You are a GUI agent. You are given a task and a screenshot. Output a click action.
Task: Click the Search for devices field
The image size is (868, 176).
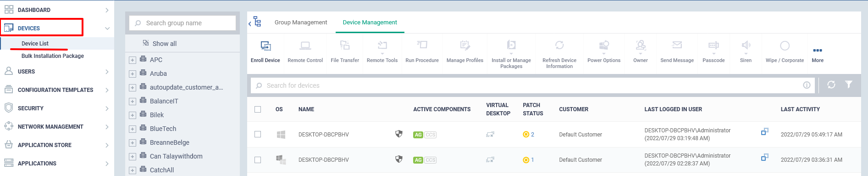[533, 85]
